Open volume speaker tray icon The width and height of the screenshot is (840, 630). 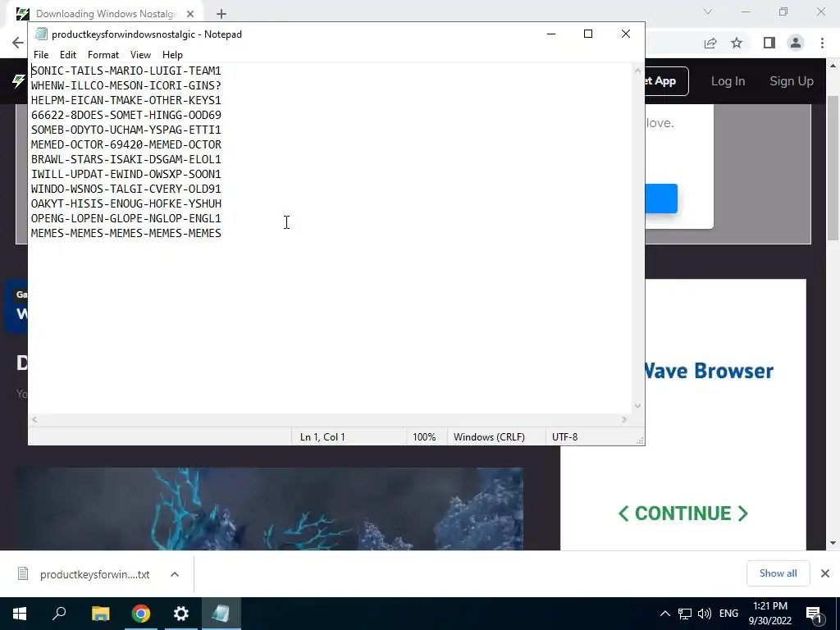[705, 614]
